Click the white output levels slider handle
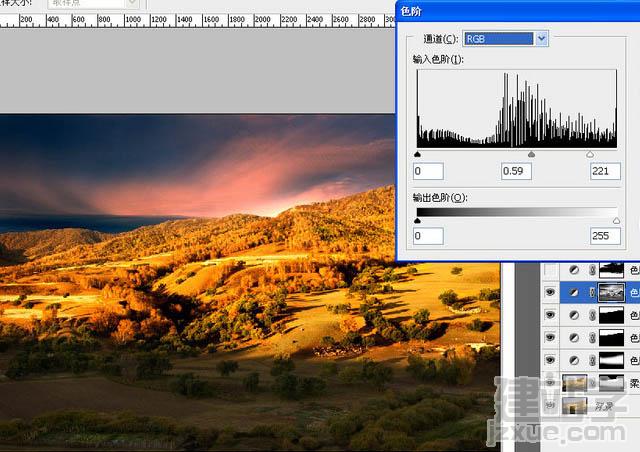Viewport: 640px width, 452px height. 616,220
